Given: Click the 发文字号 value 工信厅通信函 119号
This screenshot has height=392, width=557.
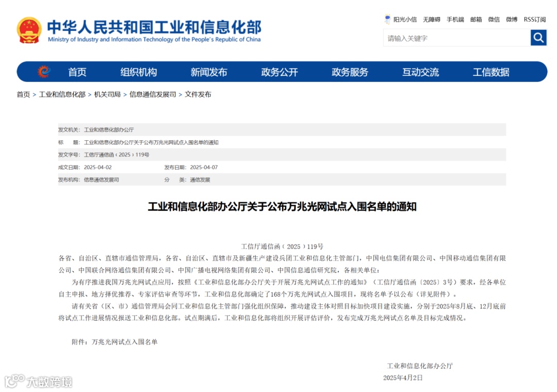Looking at the screenshot, I should [117, 155].
